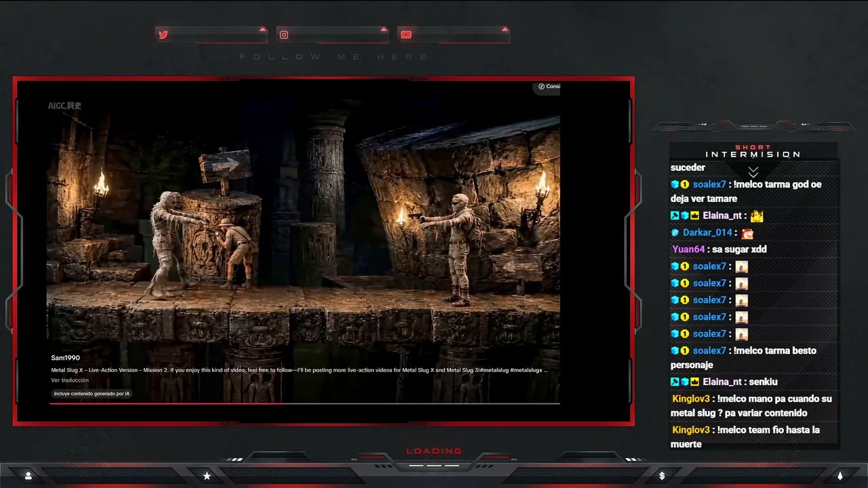Image resolution: width=868 pixels, height=488 pixels.
Task: Click the blue badge beside Darkar_014
Action: 675,232
